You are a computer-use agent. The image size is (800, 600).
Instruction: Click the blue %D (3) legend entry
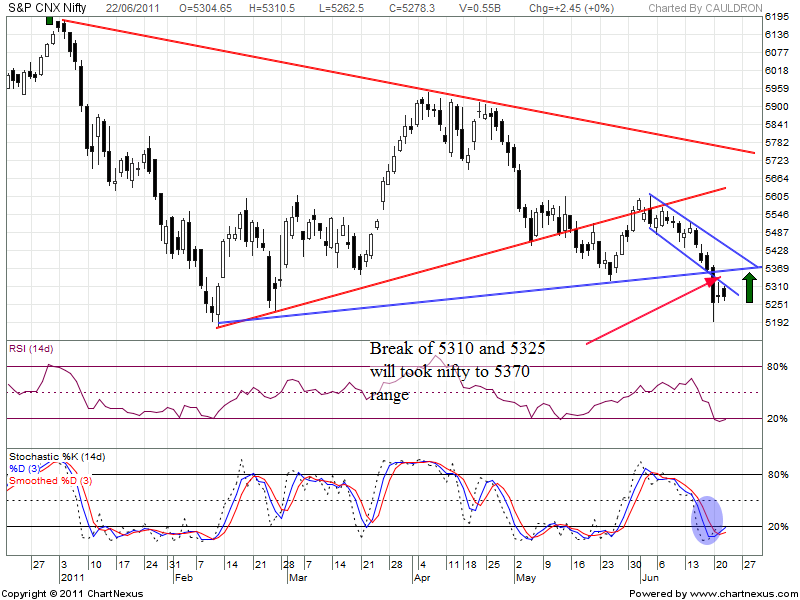26,468
